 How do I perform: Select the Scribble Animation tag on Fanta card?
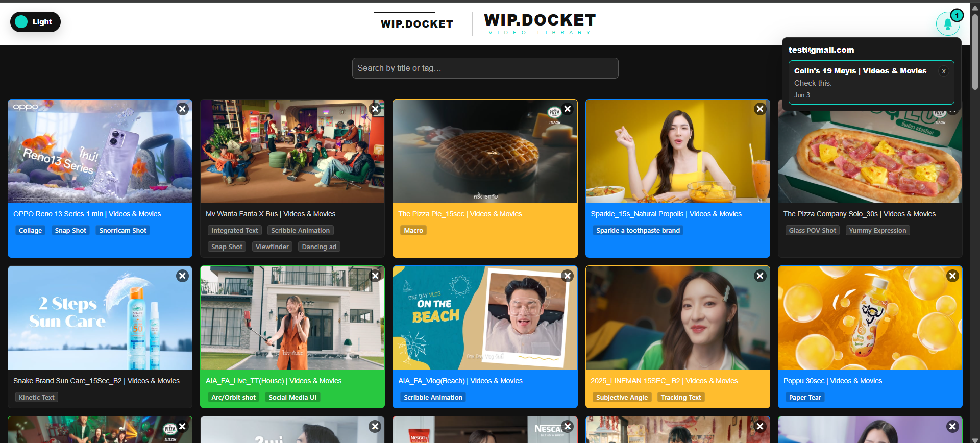300,231
